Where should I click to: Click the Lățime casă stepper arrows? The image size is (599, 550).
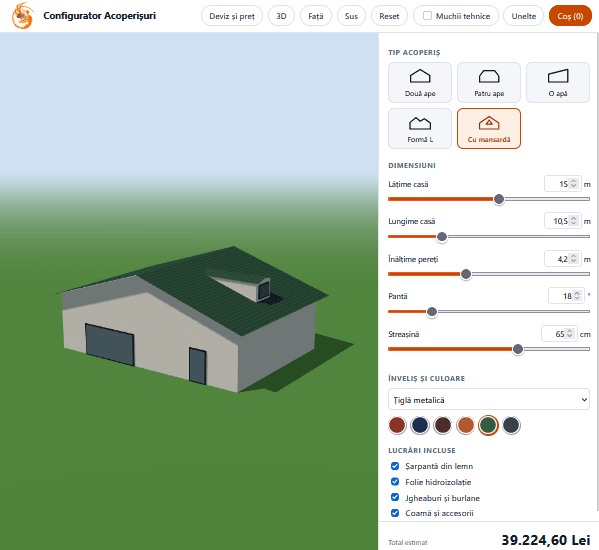pyautogui.click(x=573, y=184)
